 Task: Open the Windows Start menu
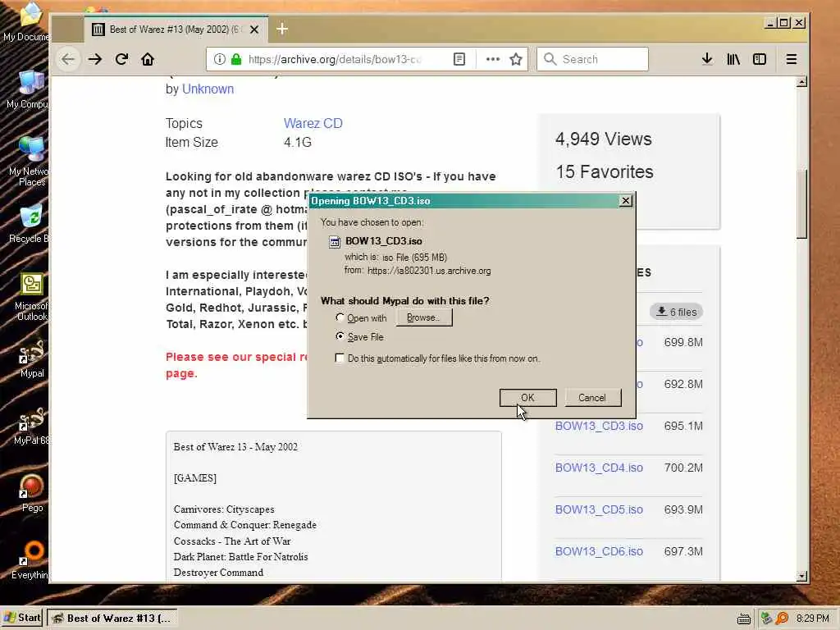coord(22,618)
